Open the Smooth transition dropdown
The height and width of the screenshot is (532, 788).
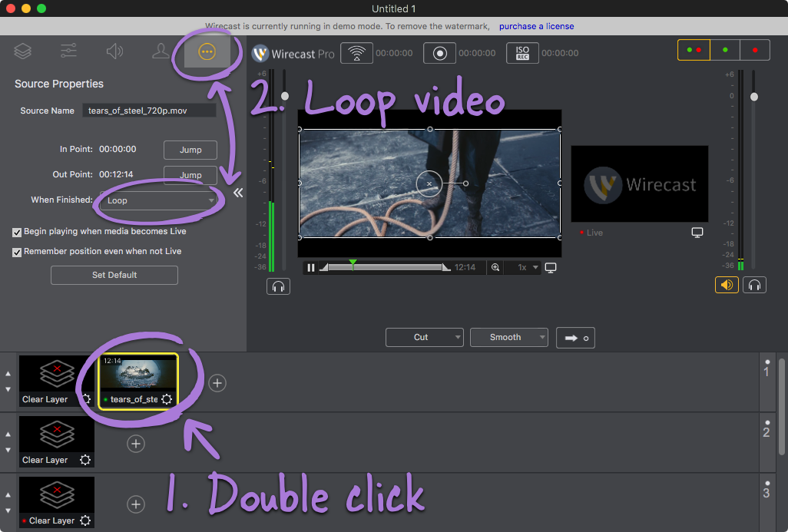coord(508,337)
